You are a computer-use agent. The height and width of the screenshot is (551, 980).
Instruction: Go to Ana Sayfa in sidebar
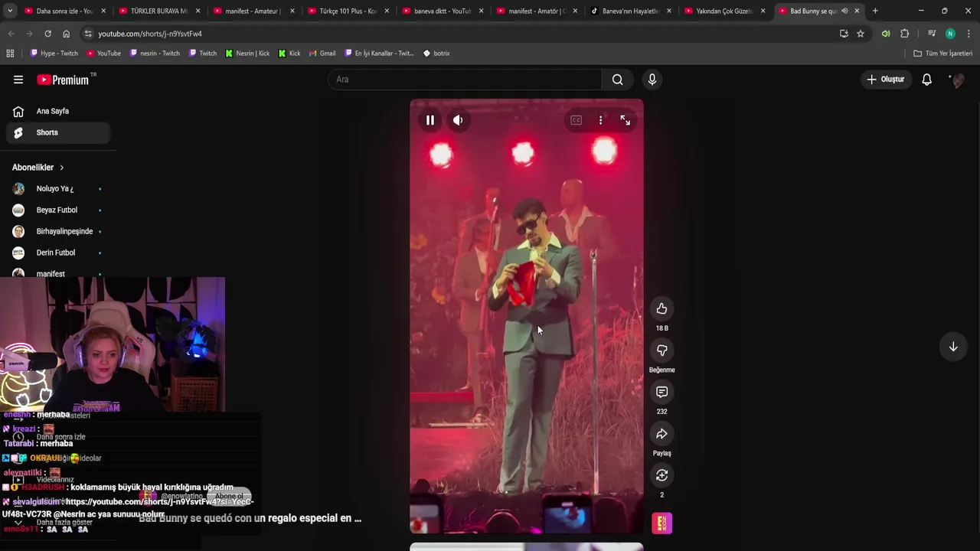tap(58, 111)
